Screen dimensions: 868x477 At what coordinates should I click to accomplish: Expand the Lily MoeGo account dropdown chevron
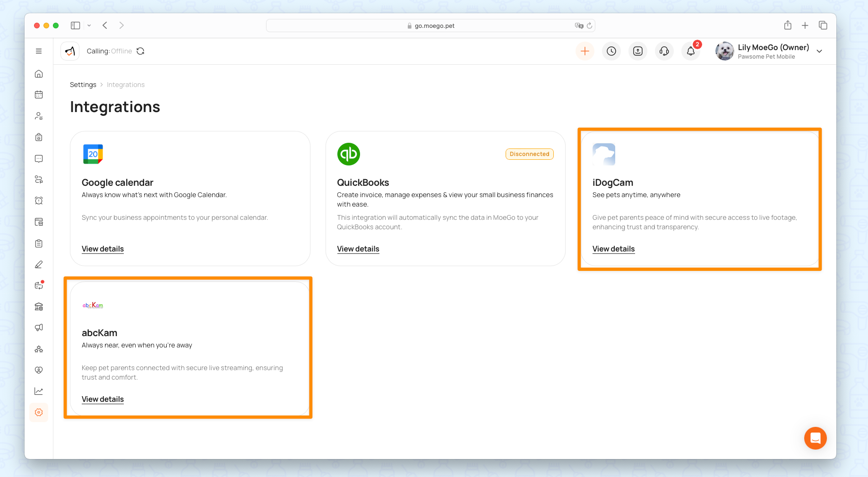819,51
